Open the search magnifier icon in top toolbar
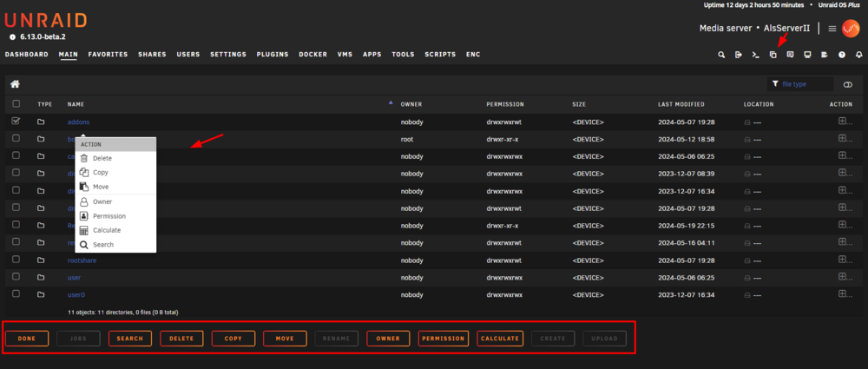Image resolution: width=868 pixels, height=369 pixels. pyautogui.click(x=721, y=55)
